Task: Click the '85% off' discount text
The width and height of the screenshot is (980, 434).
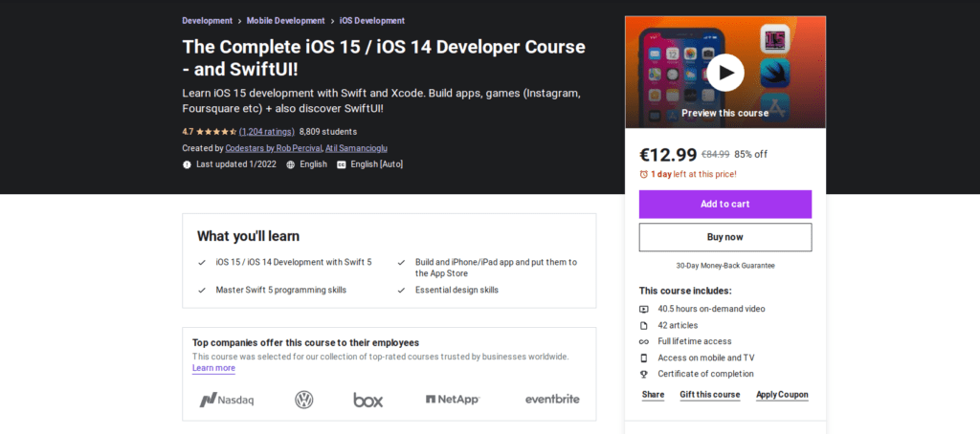Action: pos(750,154)
